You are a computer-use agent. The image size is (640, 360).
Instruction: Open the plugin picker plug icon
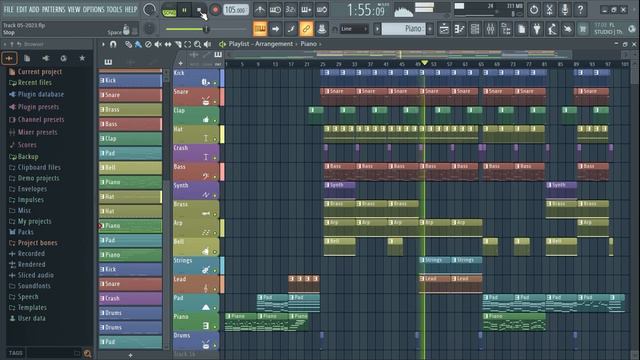click(537, 29)
